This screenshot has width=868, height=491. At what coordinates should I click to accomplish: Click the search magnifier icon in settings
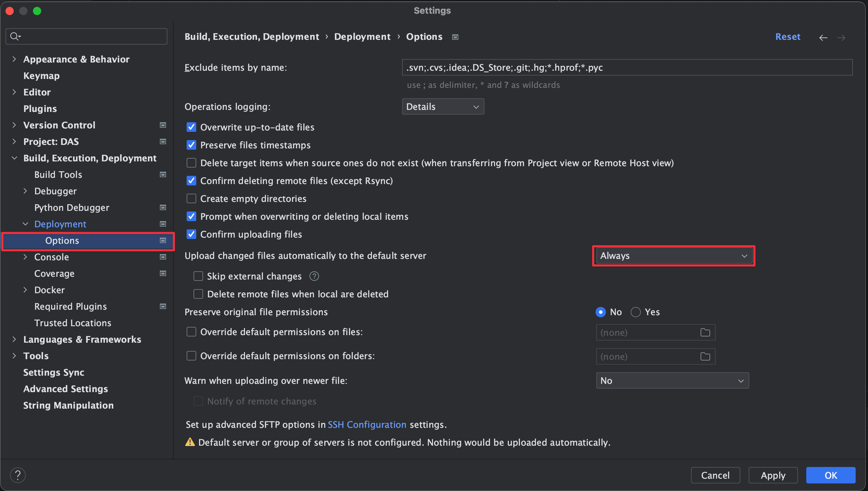click(x=15, y=36)
